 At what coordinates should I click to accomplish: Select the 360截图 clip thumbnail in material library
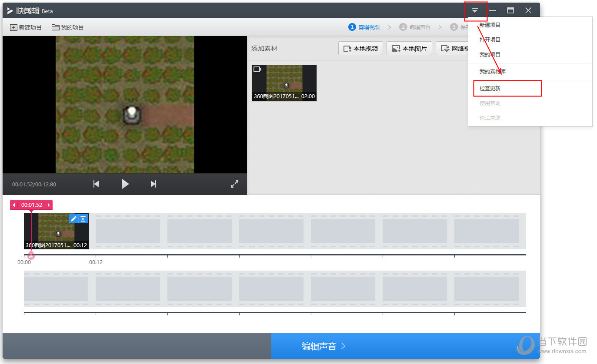click(284, 83)
